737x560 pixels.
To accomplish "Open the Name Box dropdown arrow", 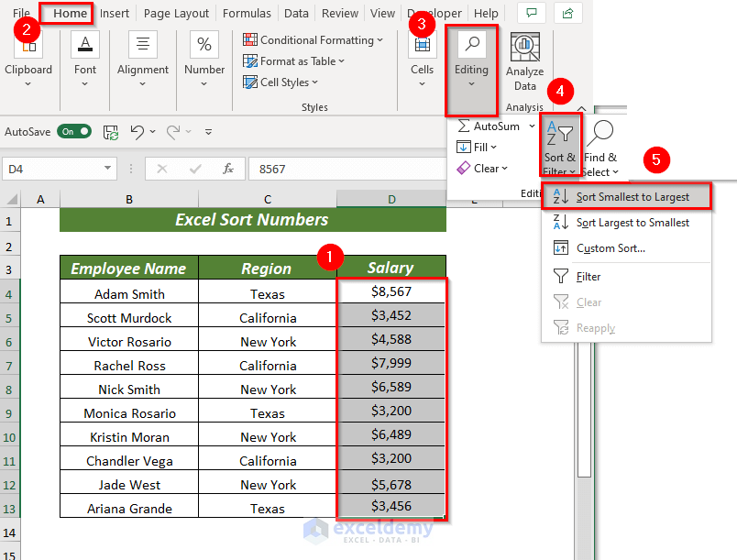I will click(x=107, y=169).
